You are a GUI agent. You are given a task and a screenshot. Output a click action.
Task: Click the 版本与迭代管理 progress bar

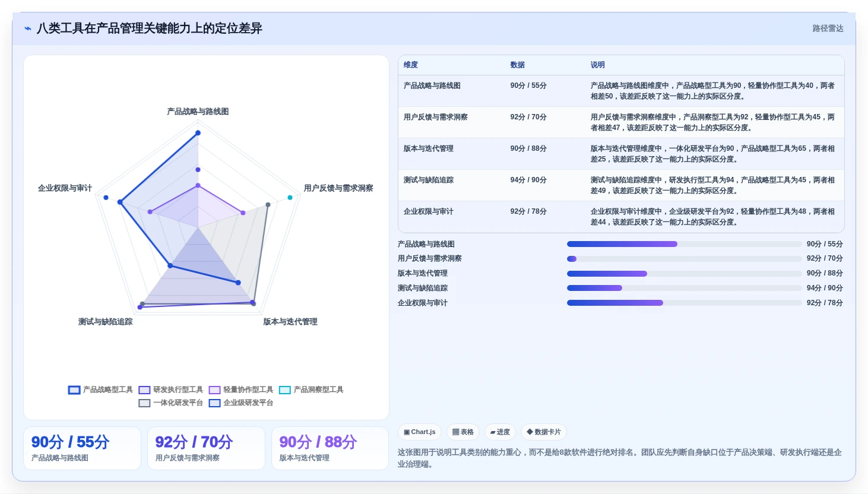tap(684, 274)
